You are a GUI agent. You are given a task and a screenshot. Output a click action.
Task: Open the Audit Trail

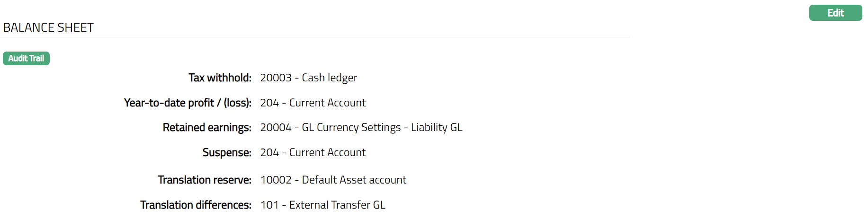pyautogui.click(x=26, y=58)
